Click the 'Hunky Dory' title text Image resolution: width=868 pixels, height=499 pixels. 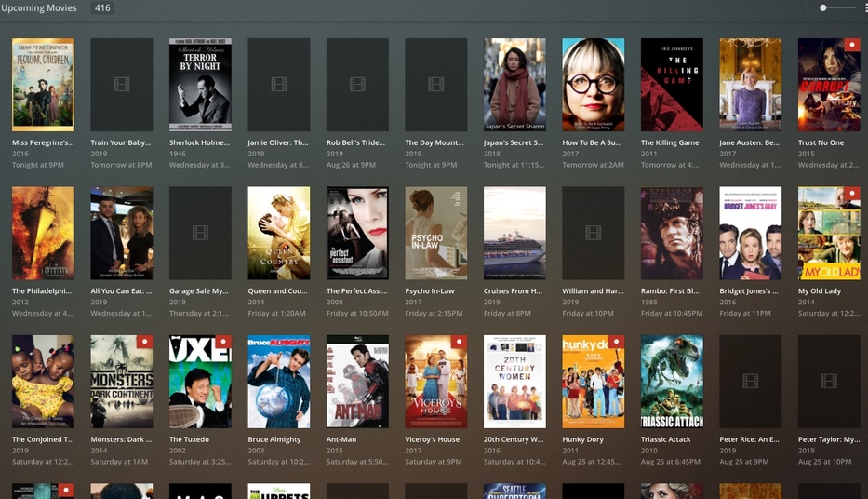coord(583,439)
